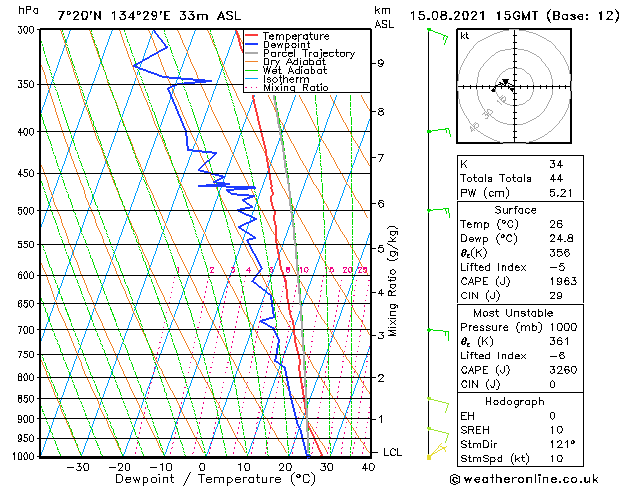The height and width of the screenshot is (486, 629).
Task: Click the Mixing Ratio (g/kg) axis title
Action: [x=392, y=281]
